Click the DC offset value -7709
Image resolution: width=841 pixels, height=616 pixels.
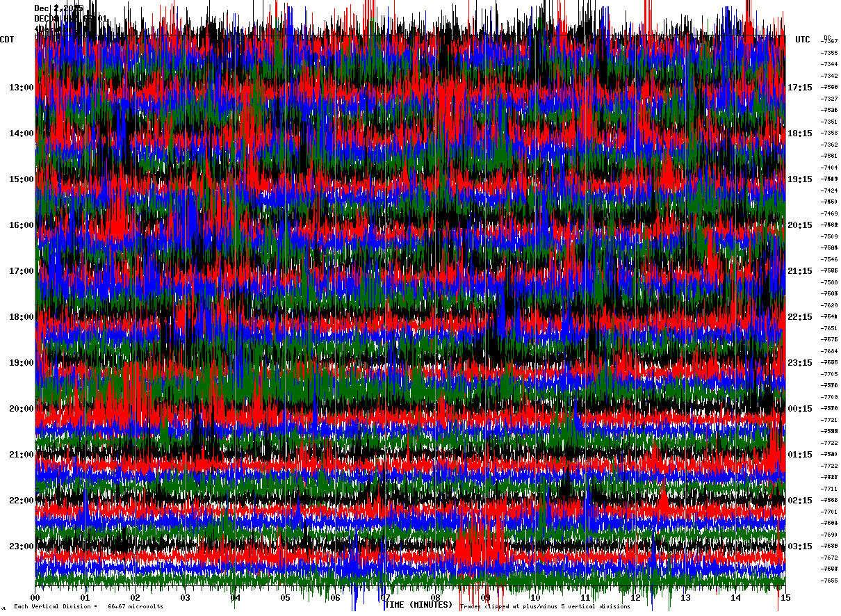829,397
